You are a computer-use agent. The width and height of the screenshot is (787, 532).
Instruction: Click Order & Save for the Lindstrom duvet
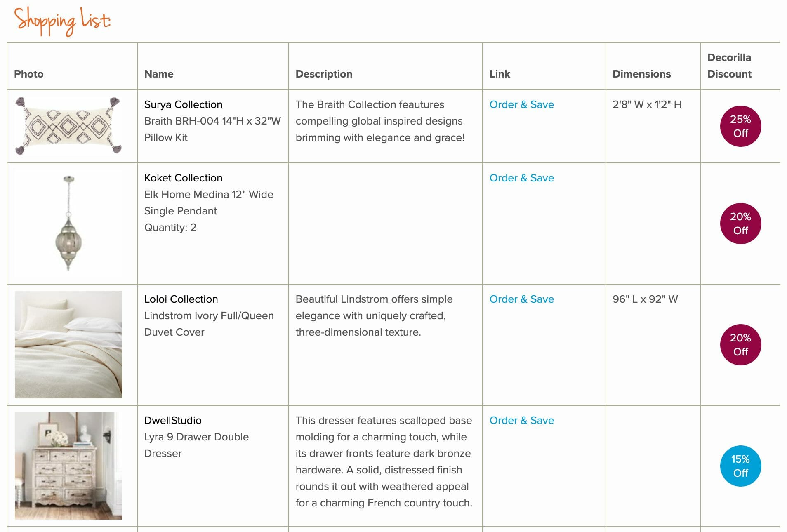[x=521, y=299]
